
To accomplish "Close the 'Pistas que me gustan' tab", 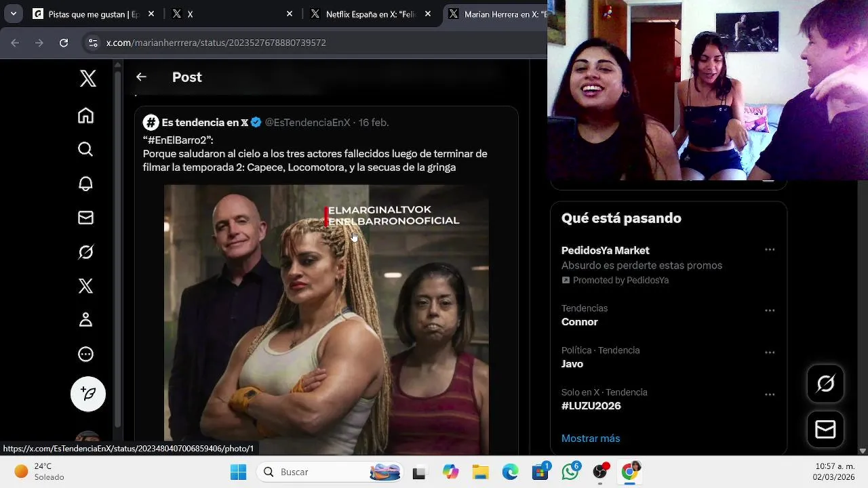I will (151, 14).
